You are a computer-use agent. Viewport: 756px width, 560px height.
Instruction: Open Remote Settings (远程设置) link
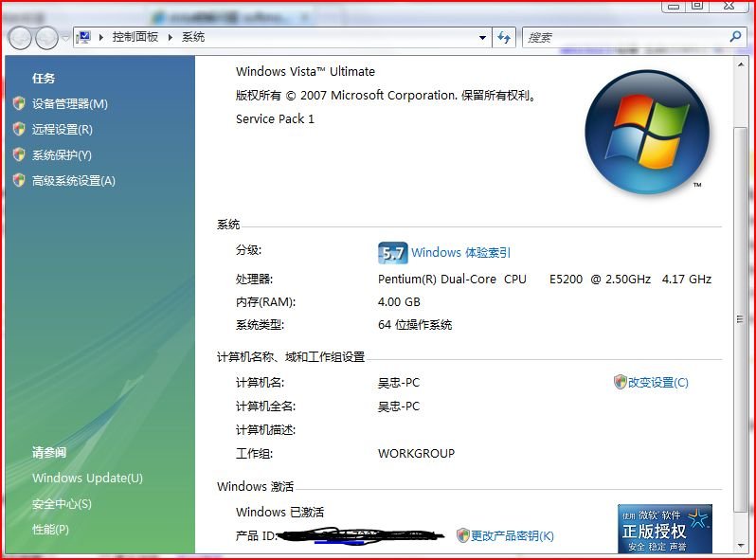[x=63, y=129]
